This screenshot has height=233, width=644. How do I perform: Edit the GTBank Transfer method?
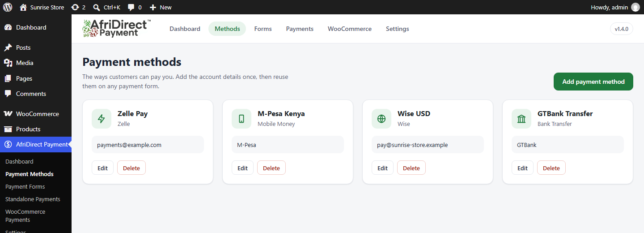(522, 168)
